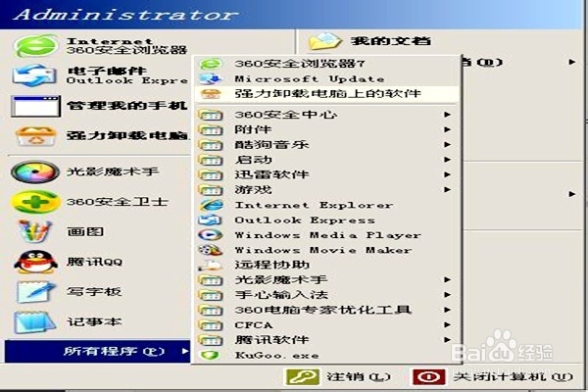588x392 pixels.
Task: Open the 酷狗音乐 program group
Action: [x=326, y=144]
